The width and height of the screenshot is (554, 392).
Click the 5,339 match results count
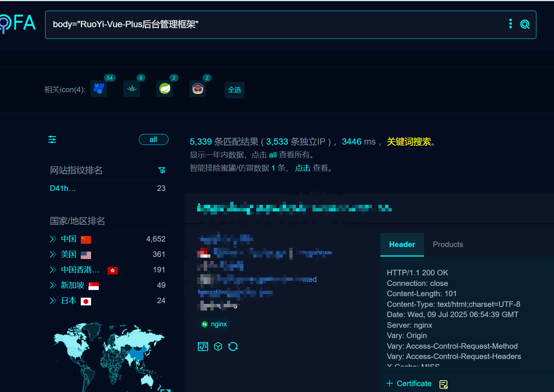click(x=201, y=142)
